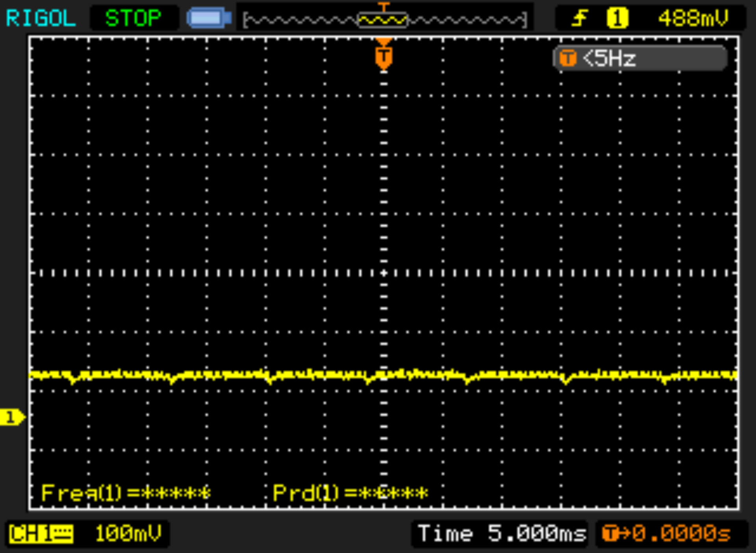Click the Freq(1) measurement readout

click(x=126, y=493)
